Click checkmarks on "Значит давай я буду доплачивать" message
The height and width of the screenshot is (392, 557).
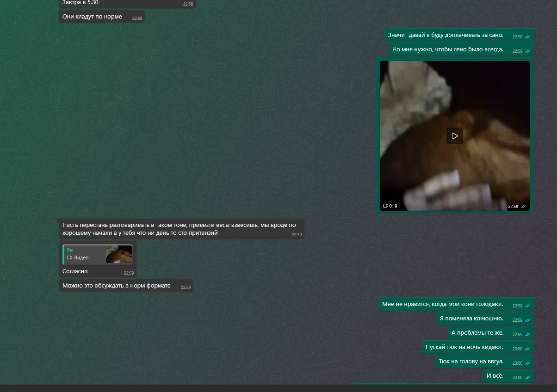pyautogui.click(x=527, y=37)
